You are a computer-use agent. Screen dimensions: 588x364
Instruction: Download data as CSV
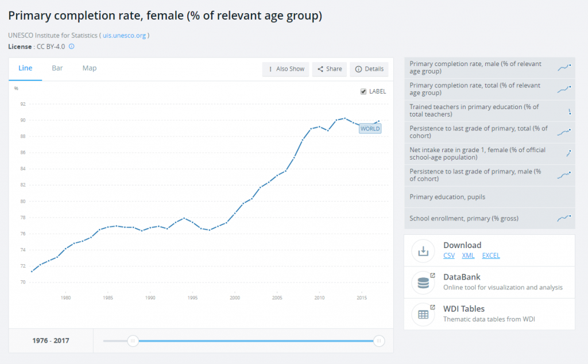click(449, 255)
